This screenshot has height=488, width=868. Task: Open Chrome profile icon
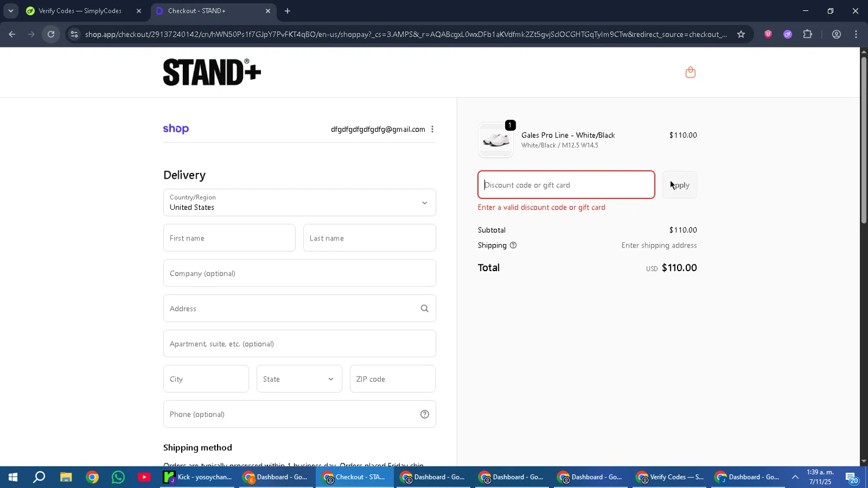pos(836,34)
